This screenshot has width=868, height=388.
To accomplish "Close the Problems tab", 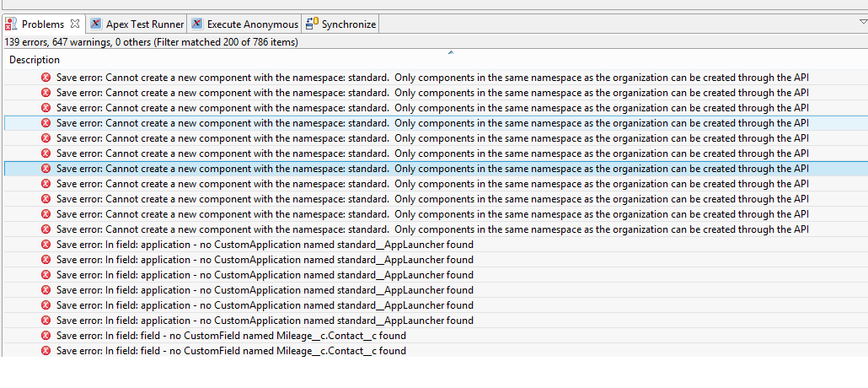I will click(75, 24).
